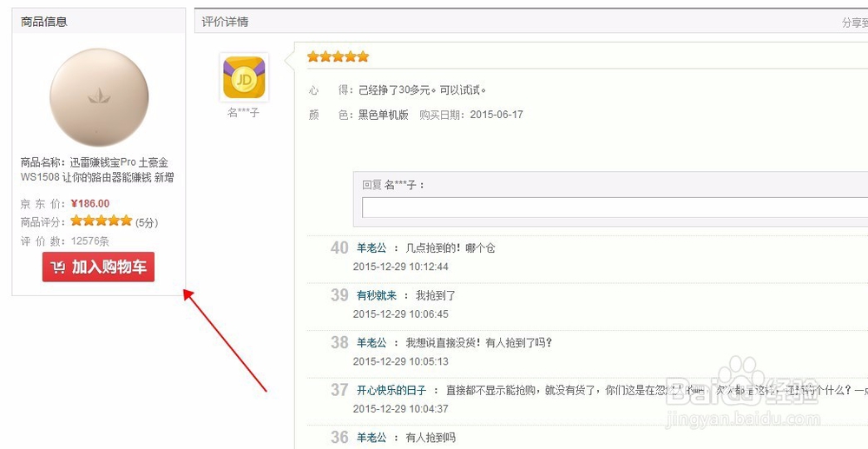Open the 迅雷赚钱宝Pro product name link
Image resolution: width=868 pixels, height=449 pixels.
[98, 170]
